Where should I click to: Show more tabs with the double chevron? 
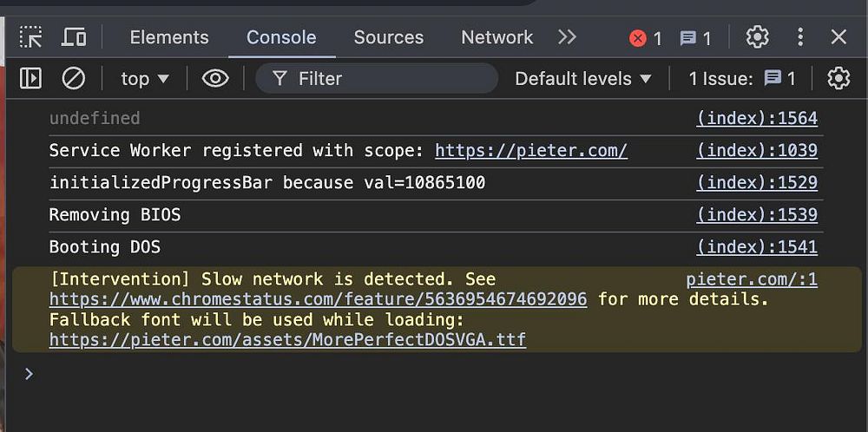(x=567, y=37)
